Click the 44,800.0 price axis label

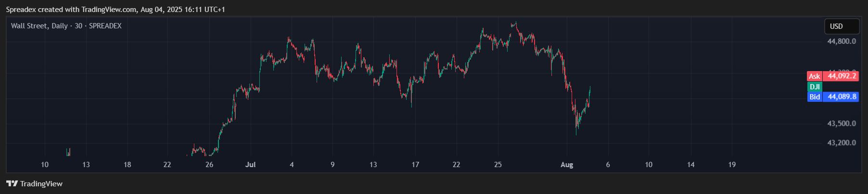pos(842,41)
